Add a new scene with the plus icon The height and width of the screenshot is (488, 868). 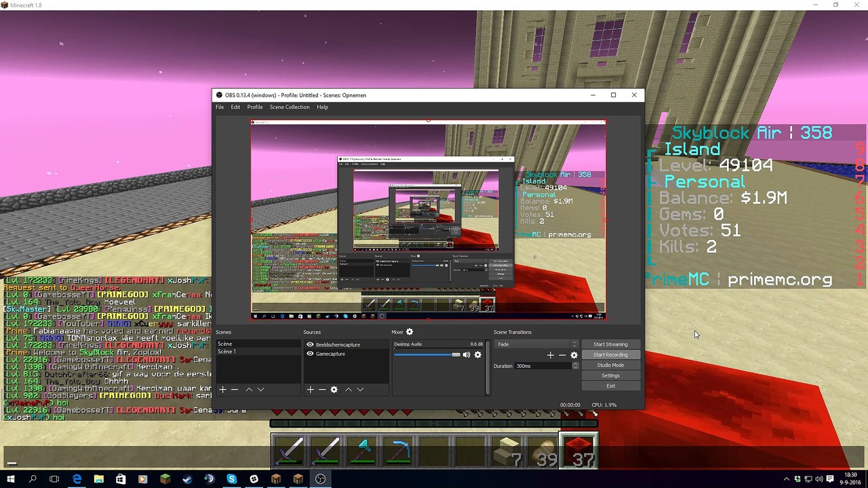(x=222, y=390)
